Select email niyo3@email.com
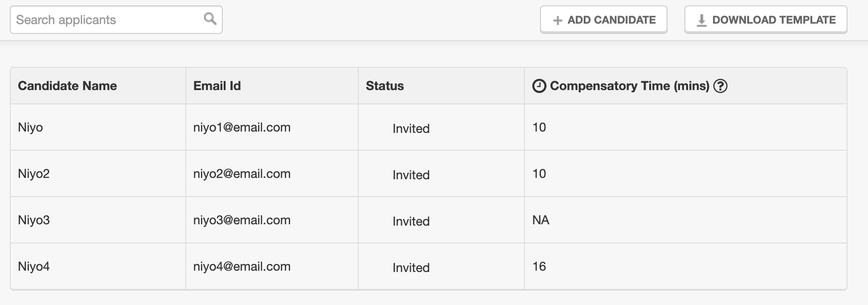This screenshot has width=868, height=305. [242, 220]
